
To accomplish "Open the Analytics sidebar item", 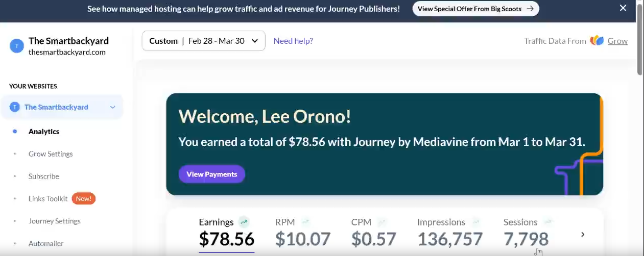I will tap(44, 132).
